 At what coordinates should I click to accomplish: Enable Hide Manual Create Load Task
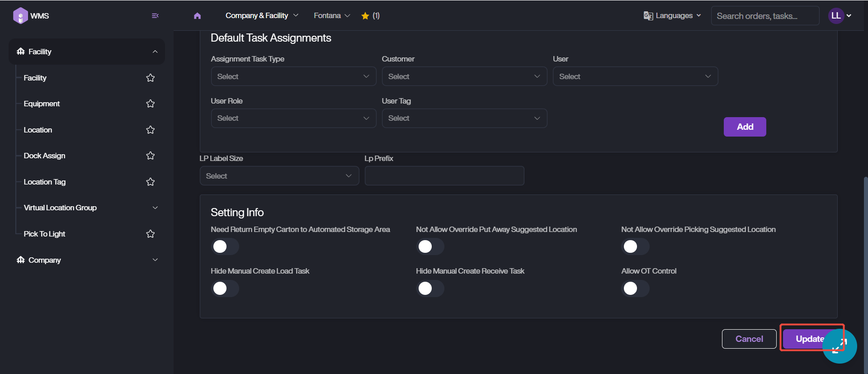pyautogui.click(x=225, y=289)
